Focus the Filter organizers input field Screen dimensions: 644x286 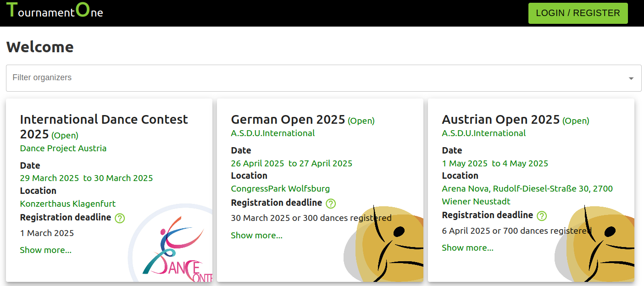[x=312, y=78]
